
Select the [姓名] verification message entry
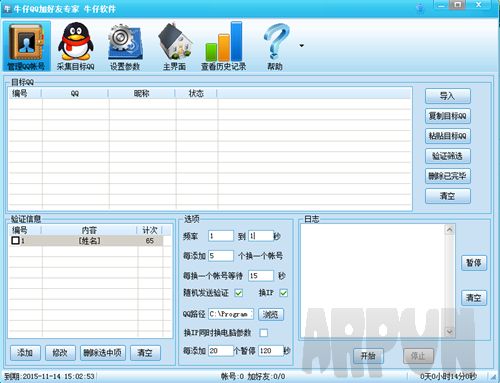pos(89,240)
